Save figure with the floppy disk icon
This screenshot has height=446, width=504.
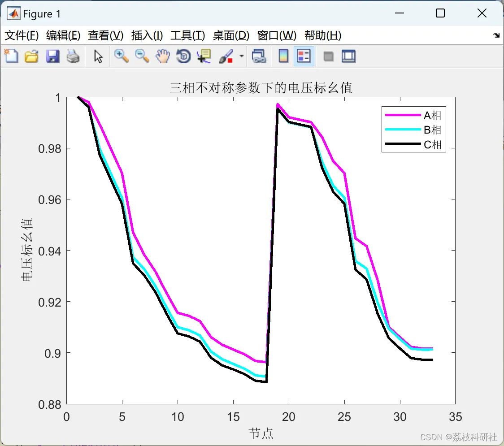point(52,56)
